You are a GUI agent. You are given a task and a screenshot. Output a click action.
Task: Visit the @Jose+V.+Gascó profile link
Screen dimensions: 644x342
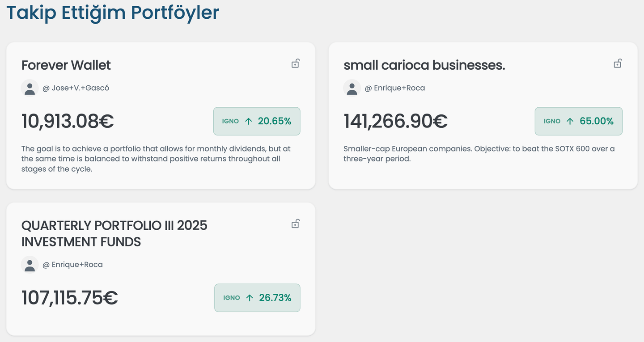[x=76, y=88]
